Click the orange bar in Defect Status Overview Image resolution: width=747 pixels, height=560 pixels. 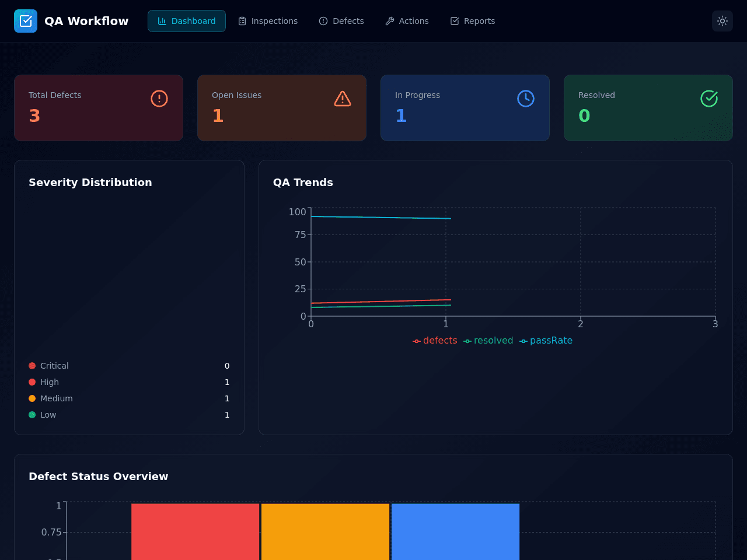click(x=325, y=531)
